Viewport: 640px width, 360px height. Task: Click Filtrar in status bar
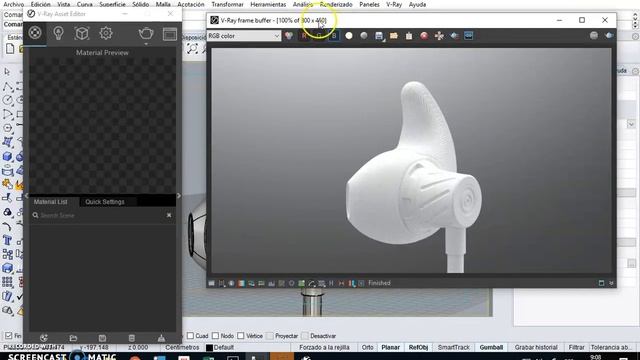point(576,347)
